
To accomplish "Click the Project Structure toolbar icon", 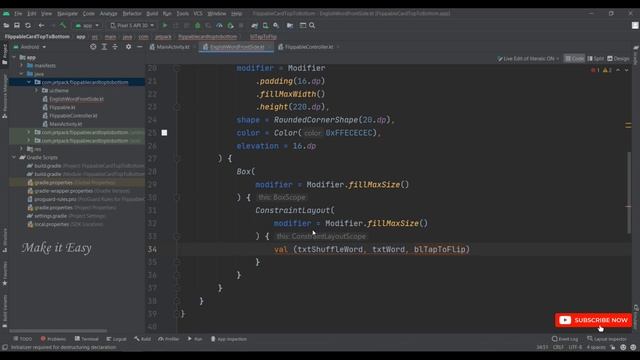I will click(x=290, y=25).
